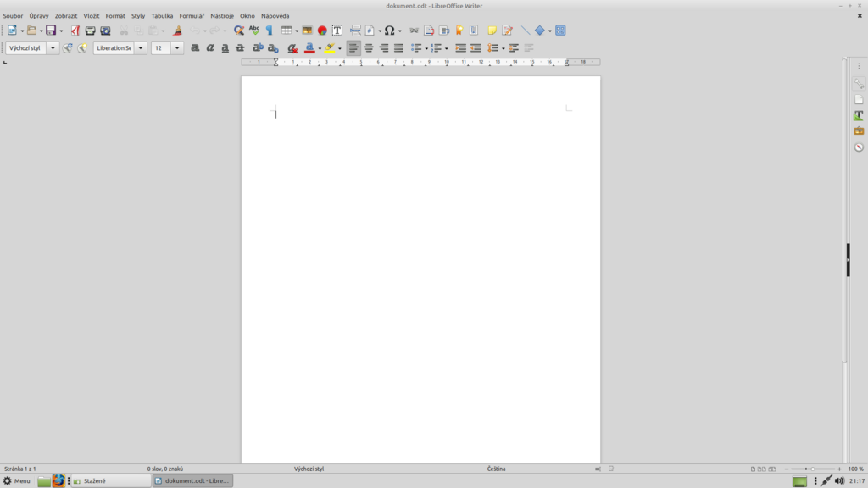Set alignment to Center
This screenshot has height=488, width=868.
tap(369, 48)
